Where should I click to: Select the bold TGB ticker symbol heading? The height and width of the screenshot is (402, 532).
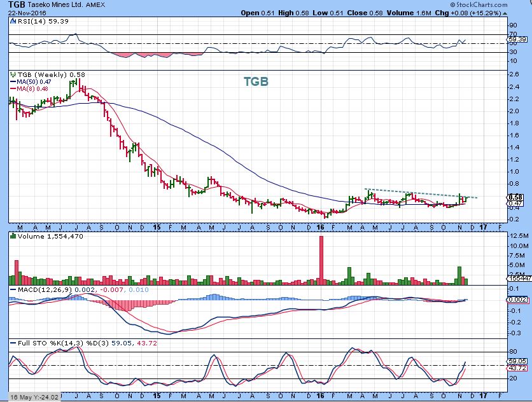(x=13, y=4)
